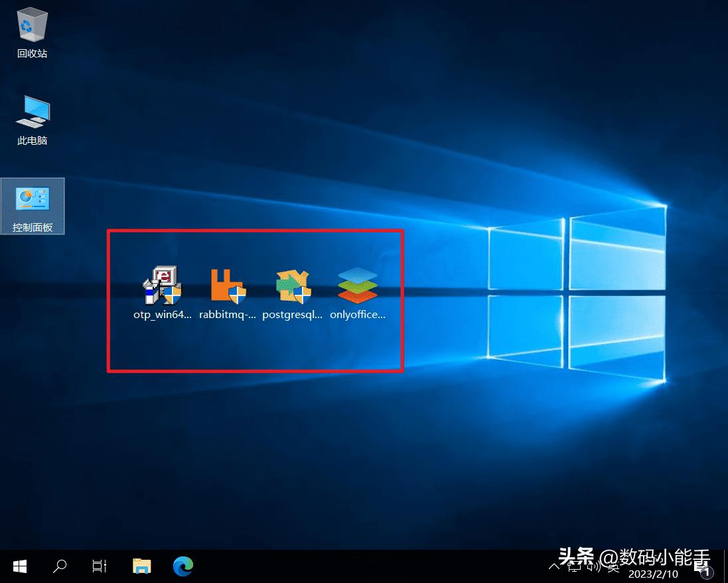Launch File Explorer from the taskbar
This screenshot has height=583, width=728.
tap(142, 566)
